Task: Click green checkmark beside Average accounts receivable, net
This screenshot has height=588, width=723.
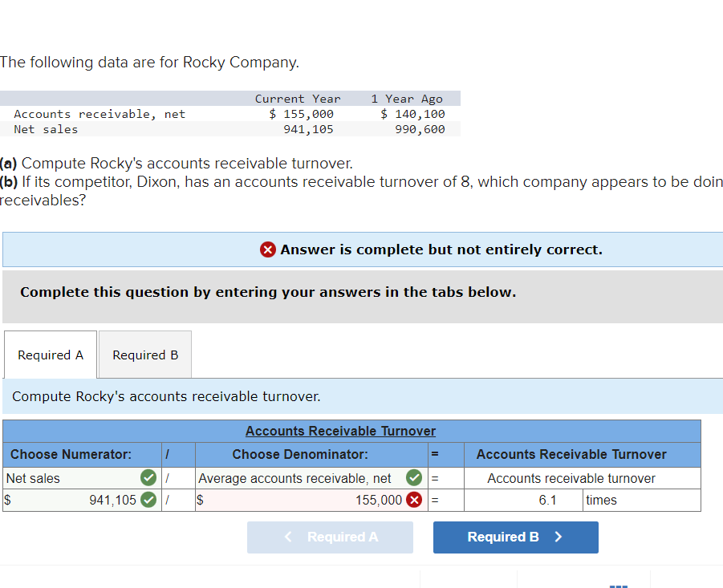Action: pyautogui.click(x=413, y=477)
